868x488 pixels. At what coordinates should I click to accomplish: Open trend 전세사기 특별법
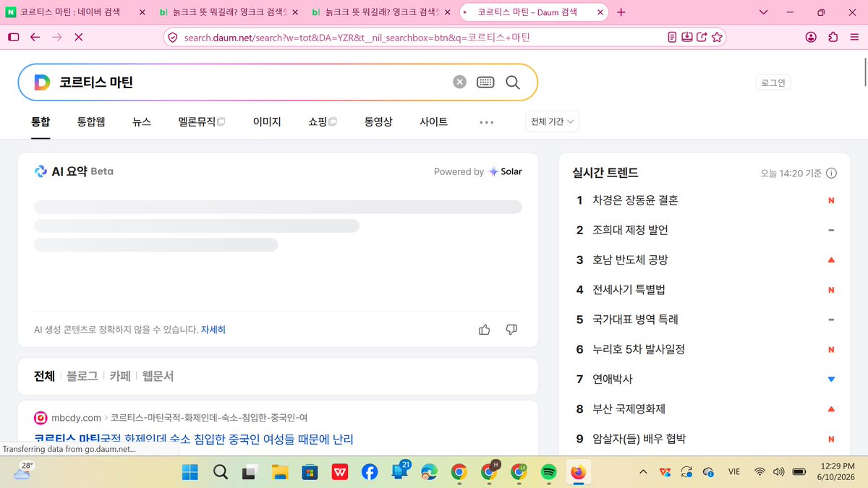pyautogui.click(x=629, y=289)
